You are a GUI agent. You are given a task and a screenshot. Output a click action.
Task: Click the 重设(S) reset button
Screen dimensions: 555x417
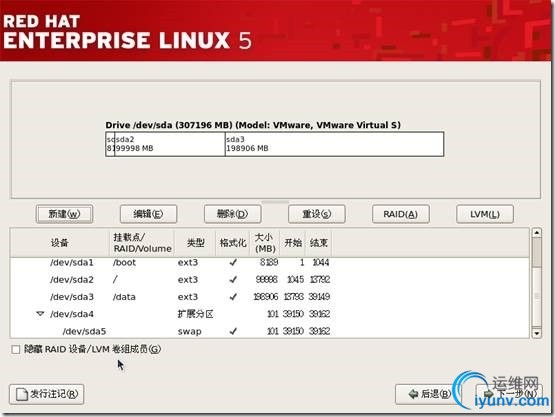(x=316, y=214)
